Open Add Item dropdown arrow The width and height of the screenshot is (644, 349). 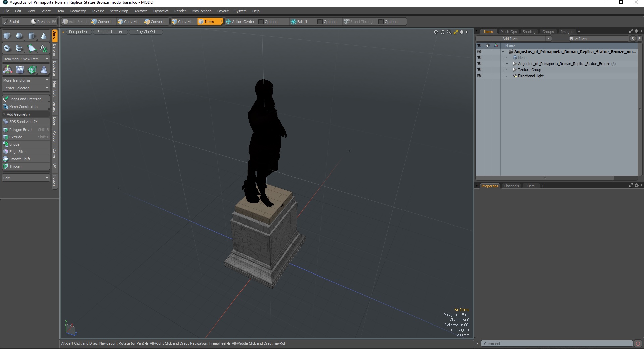(x=549, y=39)
